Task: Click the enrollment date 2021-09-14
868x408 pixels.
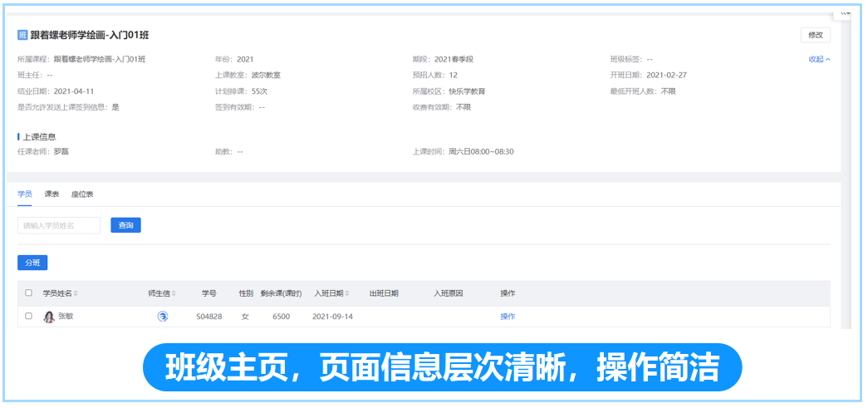Action: [333, 317]
